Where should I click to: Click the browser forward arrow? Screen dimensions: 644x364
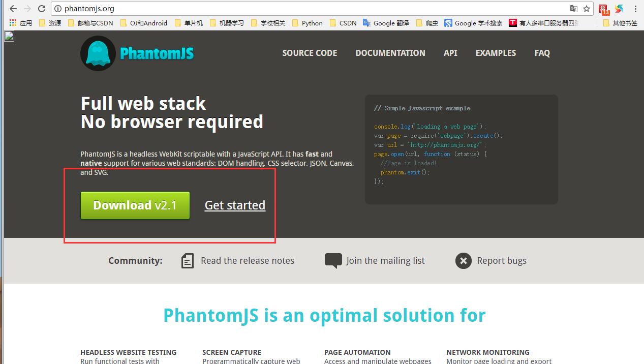27,9
